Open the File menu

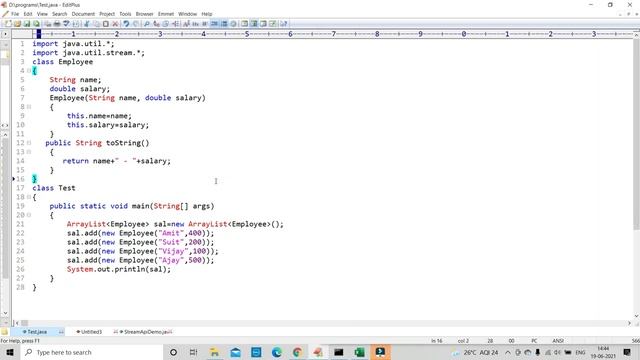[15, 14]
